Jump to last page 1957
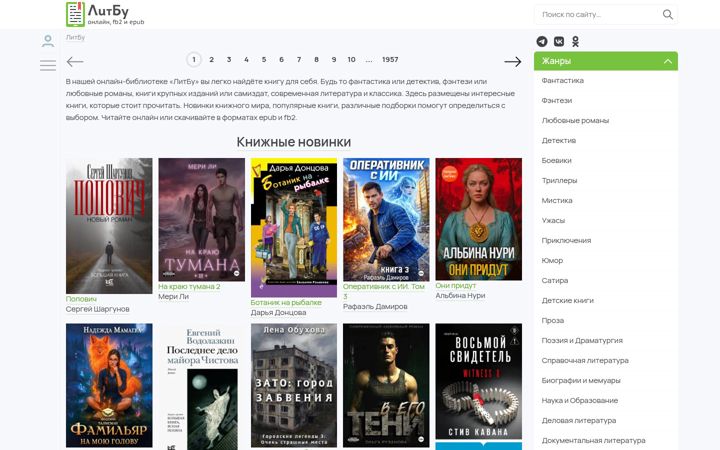 390,60
